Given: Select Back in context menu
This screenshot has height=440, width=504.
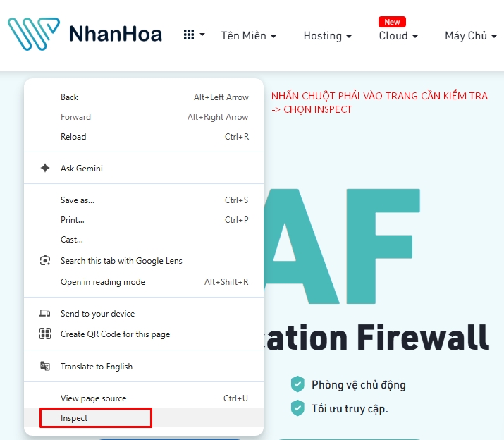Looking at the screenshot, I should (144, 97).
